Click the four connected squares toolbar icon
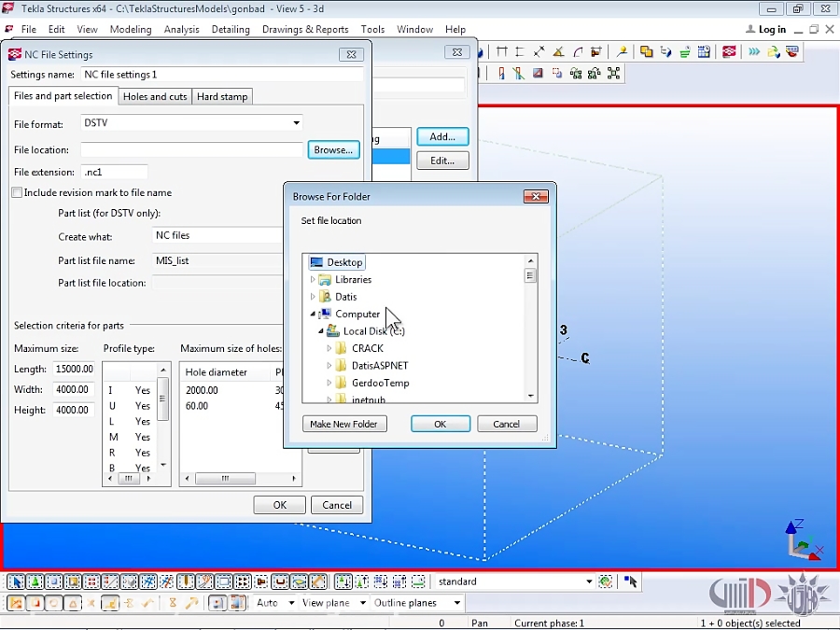Screen dimensions: 840x630 (613, 74)
